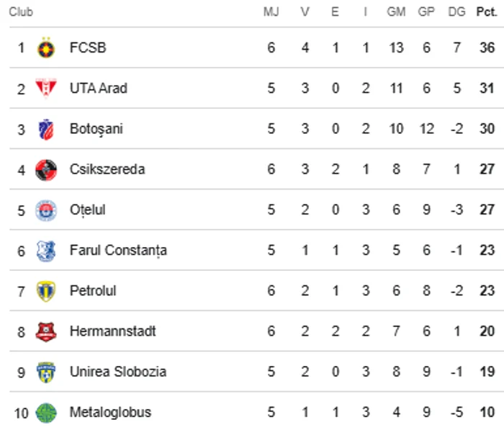Screen dimensions: 504x430
Task: Click the GM goals scored header
Action: point(396,12)
